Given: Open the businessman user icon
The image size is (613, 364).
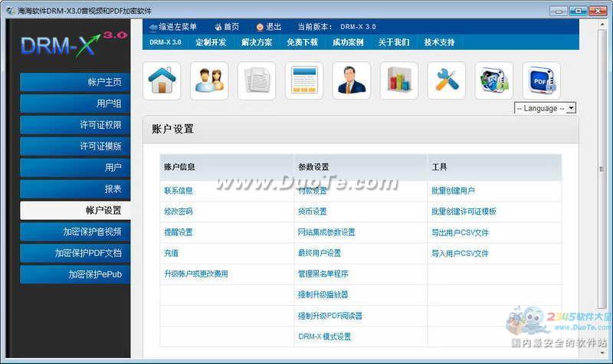Looking at the screenshot, I should point(352,80).
